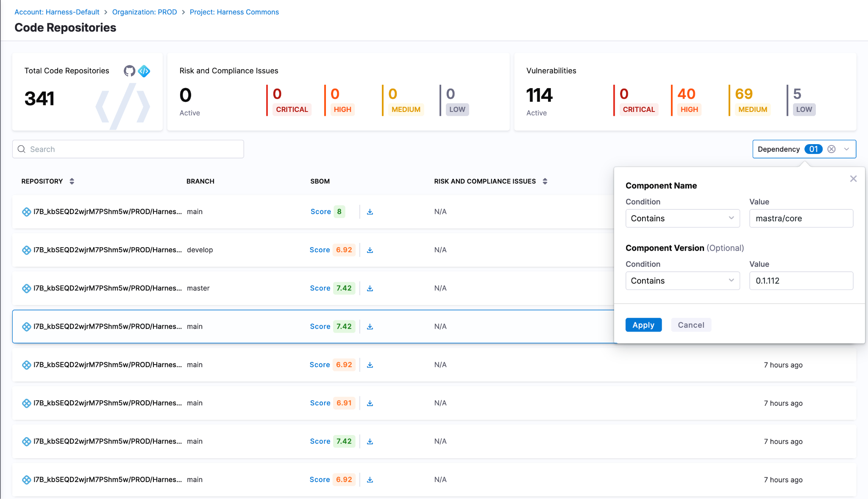Click the 0 CRITICAL risk and compliance count
868x499 pixels.
(277, 94)
